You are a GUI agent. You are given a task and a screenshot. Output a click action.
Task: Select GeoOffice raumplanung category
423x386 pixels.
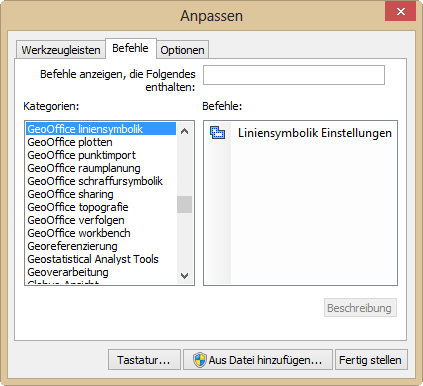point(101,168)
